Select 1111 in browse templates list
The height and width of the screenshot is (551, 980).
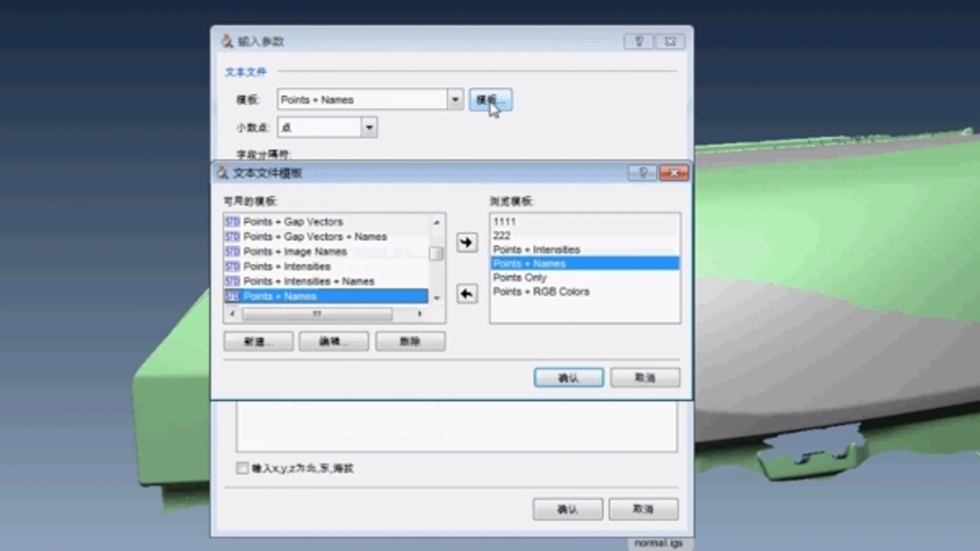[584, 221]
